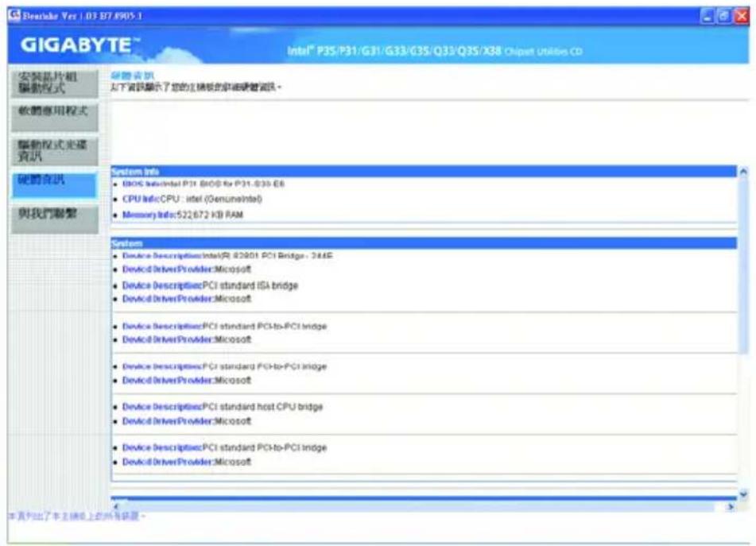Close the Gigabyte utility window
Screen dimensions: 756x546
click(741, 16)
